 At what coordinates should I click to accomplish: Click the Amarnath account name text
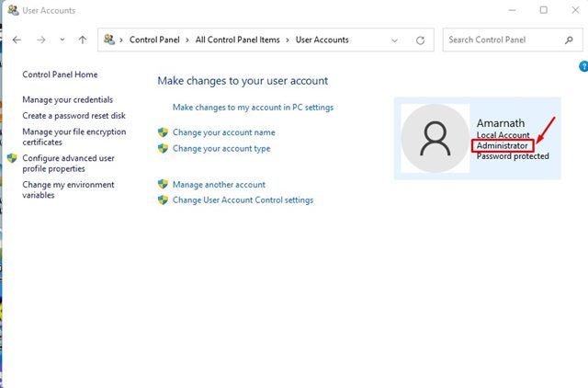point(501,123)
